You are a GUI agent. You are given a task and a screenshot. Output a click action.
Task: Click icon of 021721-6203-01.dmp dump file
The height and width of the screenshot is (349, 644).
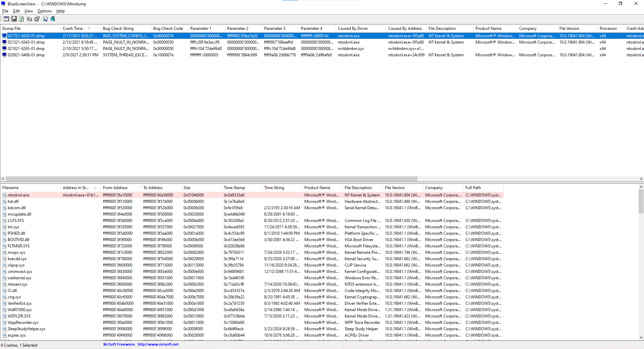[x=4, y=36]
